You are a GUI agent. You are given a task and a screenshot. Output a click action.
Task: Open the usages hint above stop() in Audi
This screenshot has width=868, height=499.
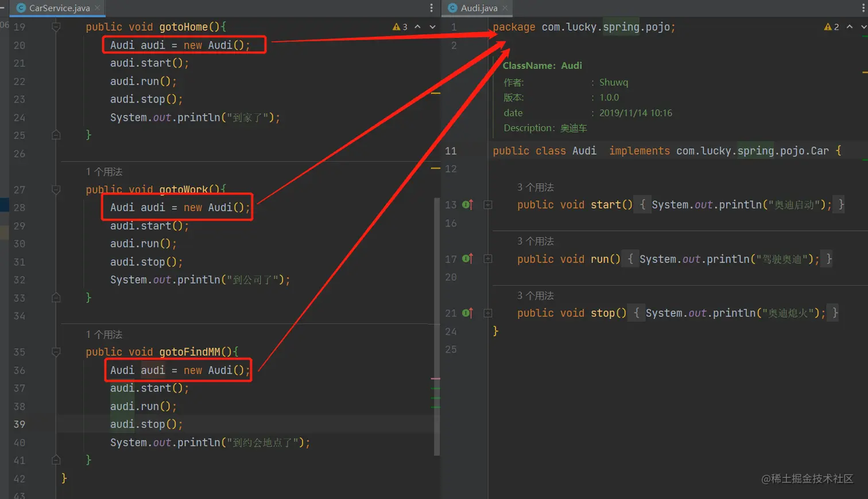536,295
